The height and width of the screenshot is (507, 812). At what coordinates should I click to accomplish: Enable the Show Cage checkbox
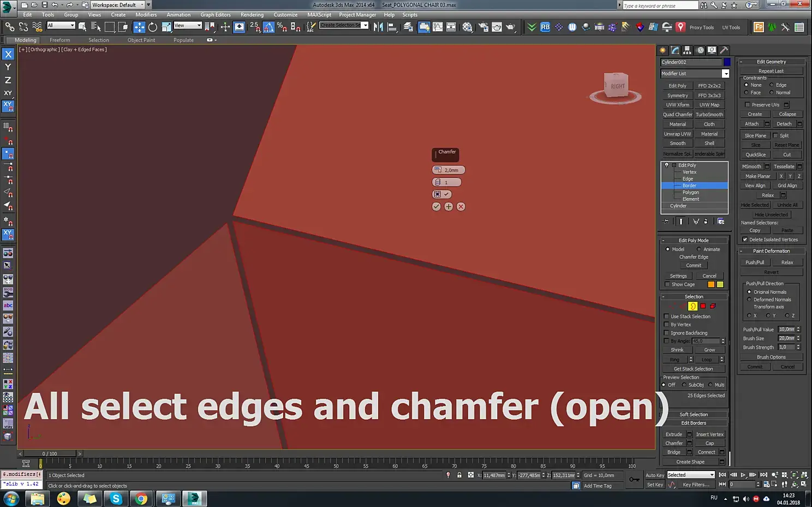[667, 284]
